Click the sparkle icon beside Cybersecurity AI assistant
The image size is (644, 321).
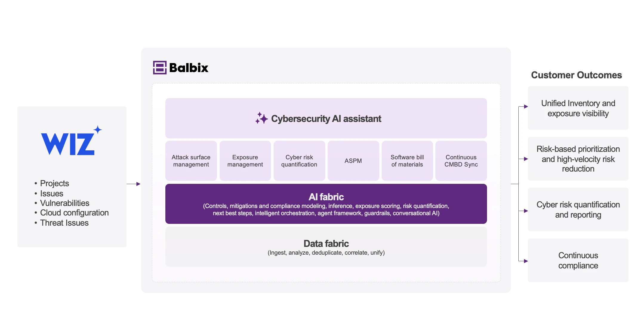pyautogui.click(x=261, y=118)
